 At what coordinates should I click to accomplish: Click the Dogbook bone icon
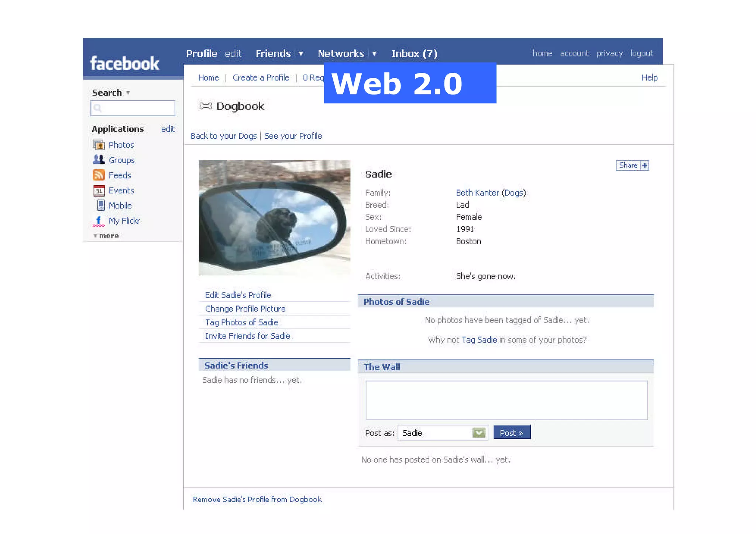(x=206, y=106)
